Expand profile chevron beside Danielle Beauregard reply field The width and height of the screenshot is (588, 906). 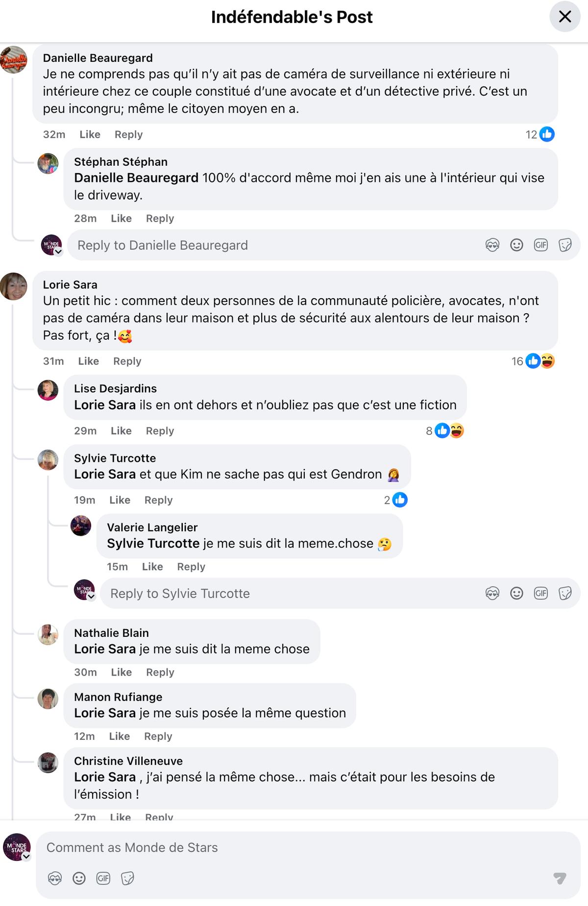tap(58, 252)
